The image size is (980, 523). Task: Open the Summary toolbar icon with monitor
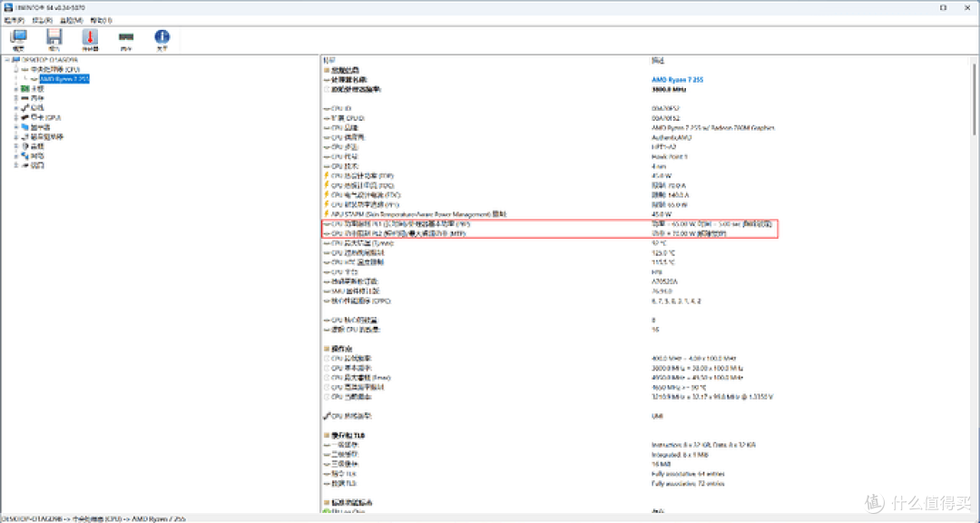18,37
